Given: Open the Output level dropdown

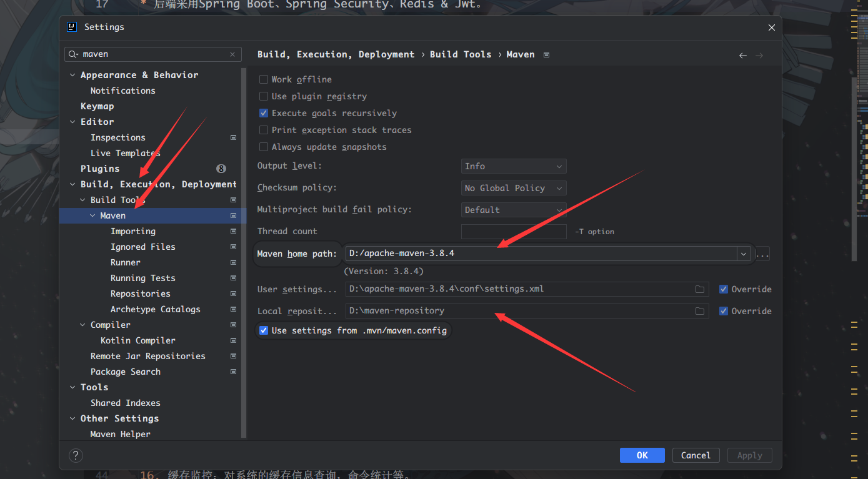Looking at the screenshot, I should (x=514, y=166).
